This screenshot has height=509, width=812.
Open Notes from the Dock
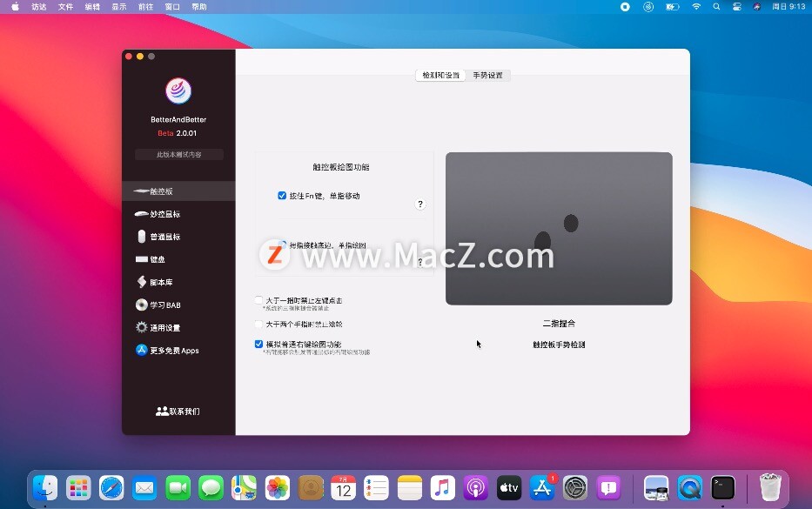pyautogui.click(x=410, y=488)
